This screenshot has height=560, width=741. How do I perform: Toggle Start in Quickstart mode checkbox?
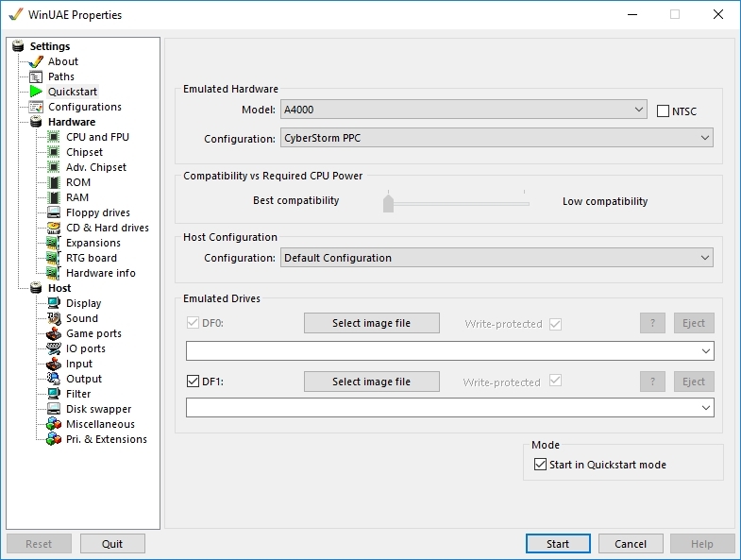point(540,465)
